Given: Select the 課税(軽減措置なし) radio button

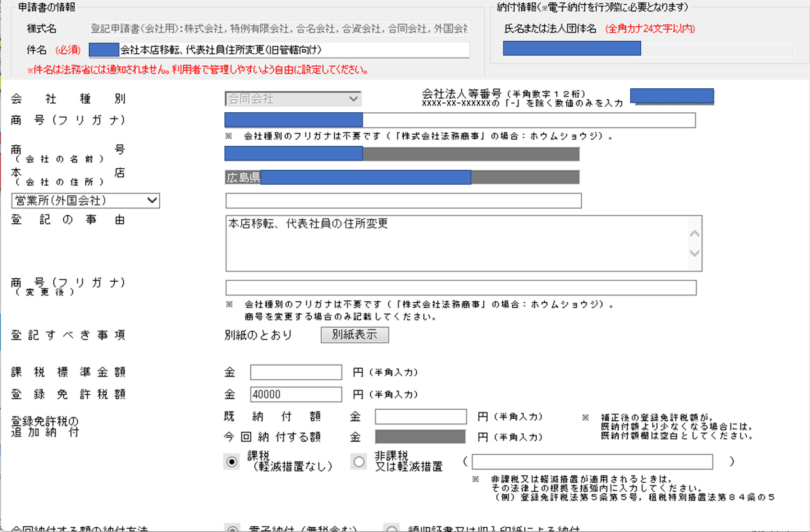Looking at the screenshot, I should pos(232,461).
